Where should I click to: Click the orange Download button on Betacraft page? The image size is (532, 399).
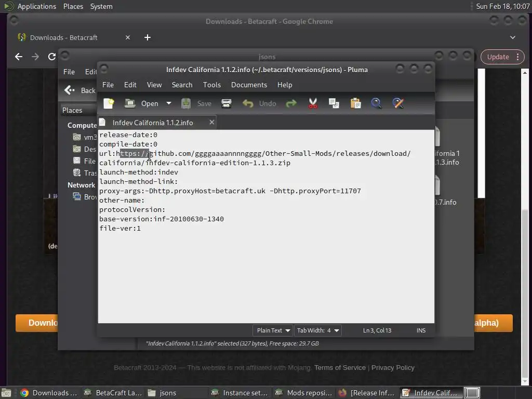(37, 323)
